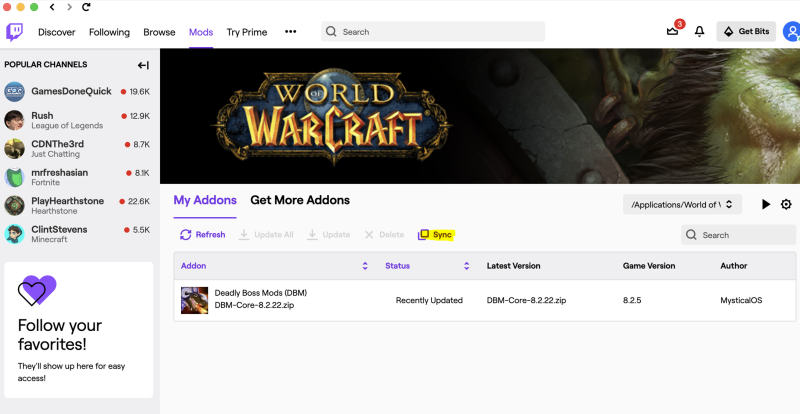This screenshot has height=414, width=800.
Task: Focus the top Search field
Action: click(433, 32)
